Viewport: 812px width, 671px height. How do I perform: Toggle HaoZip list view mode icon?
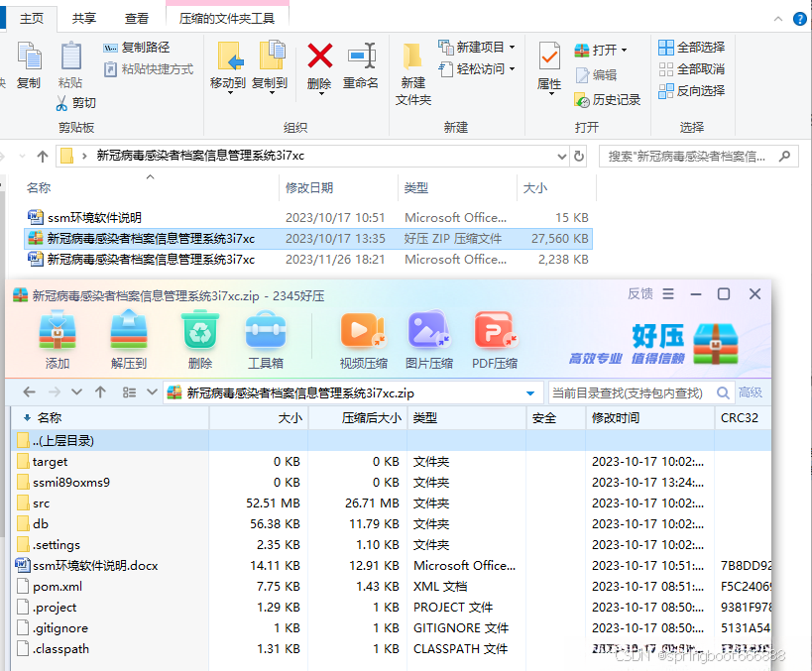click(129, 392)
